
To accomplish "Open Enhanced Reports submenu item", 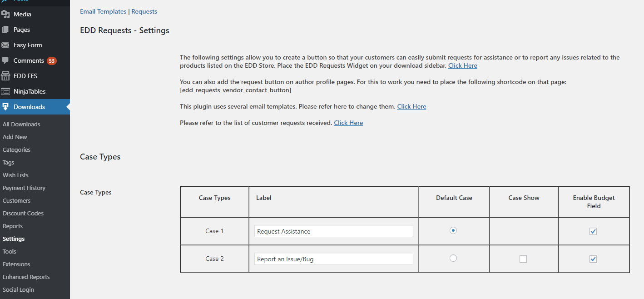I will point(26,277).
